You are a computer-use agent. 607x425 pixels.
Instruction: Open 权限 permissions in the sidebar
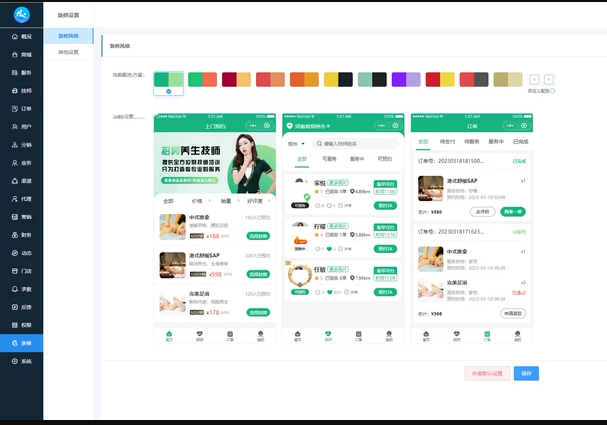point(22,325)
